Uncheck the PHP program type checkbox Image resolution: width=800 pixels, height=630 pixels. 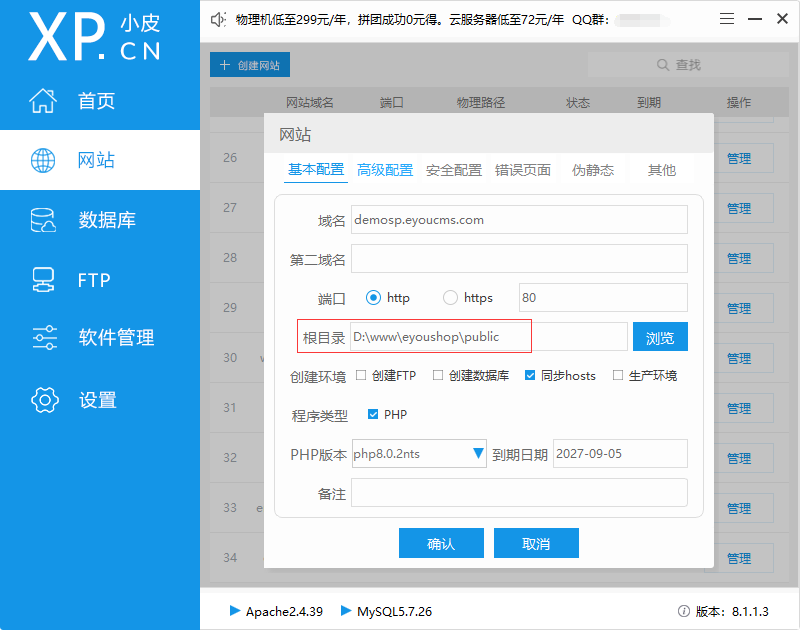(x=373, y=414)
